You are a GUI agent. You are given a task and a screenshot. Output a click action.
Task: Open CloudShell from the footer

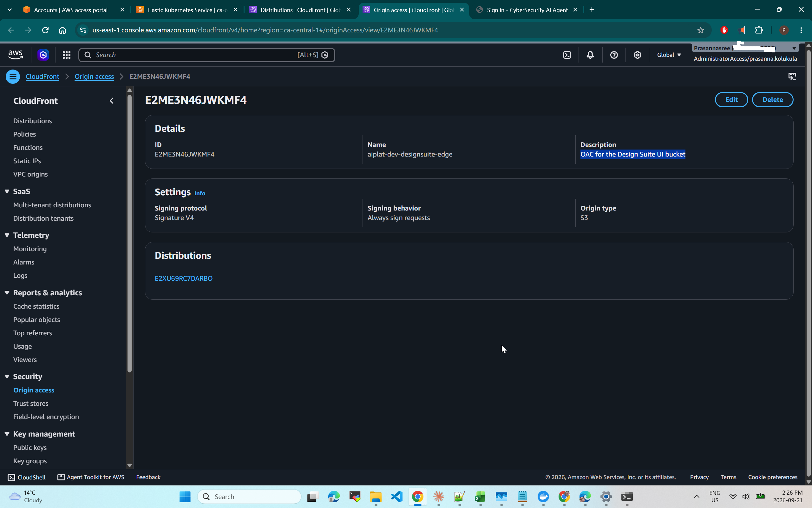[x=27, y=477]
